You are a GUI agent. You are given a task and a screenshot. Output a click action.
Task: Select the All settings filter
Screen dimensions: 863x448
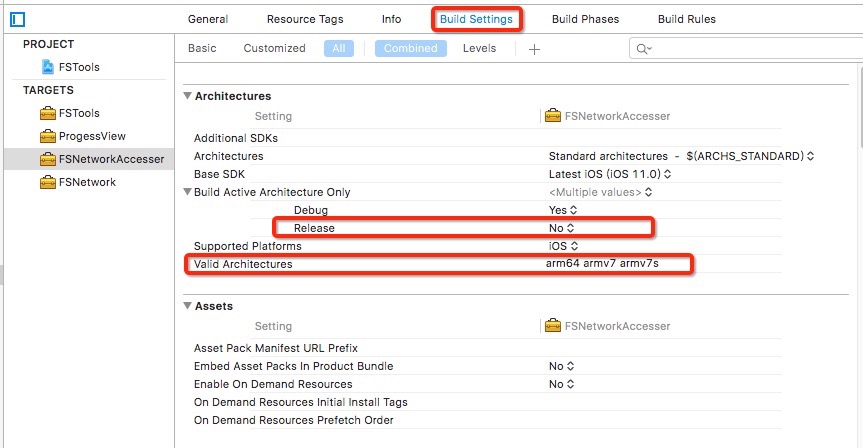pos(338,48)
